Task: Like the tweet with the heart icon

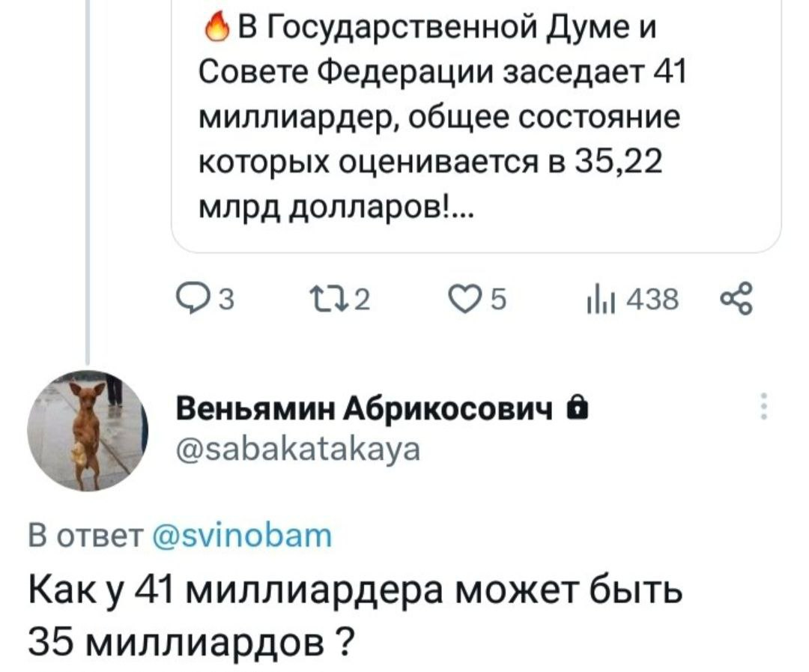Action: pos(462,300)
